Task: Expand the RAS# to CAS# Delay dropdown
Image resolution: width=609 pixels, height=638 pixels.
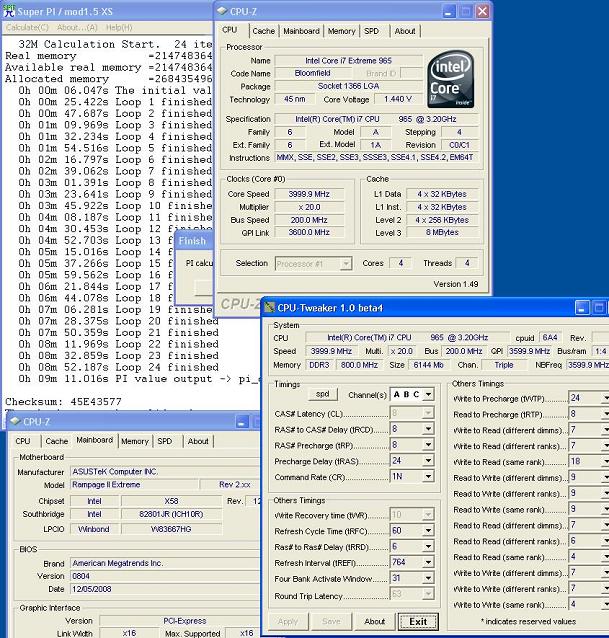Action: [428, 429]
